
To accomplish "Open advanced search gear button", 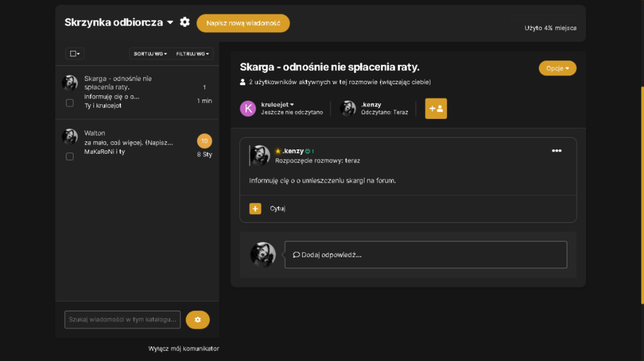I will tap(198, 320).
